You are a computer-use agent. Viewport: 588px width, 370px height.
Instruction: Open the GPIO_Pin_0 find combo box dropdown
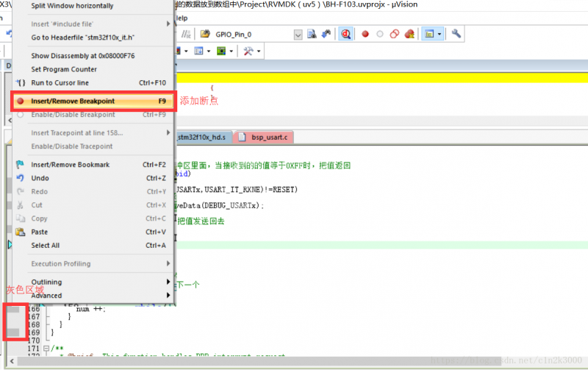click(298, 35)
